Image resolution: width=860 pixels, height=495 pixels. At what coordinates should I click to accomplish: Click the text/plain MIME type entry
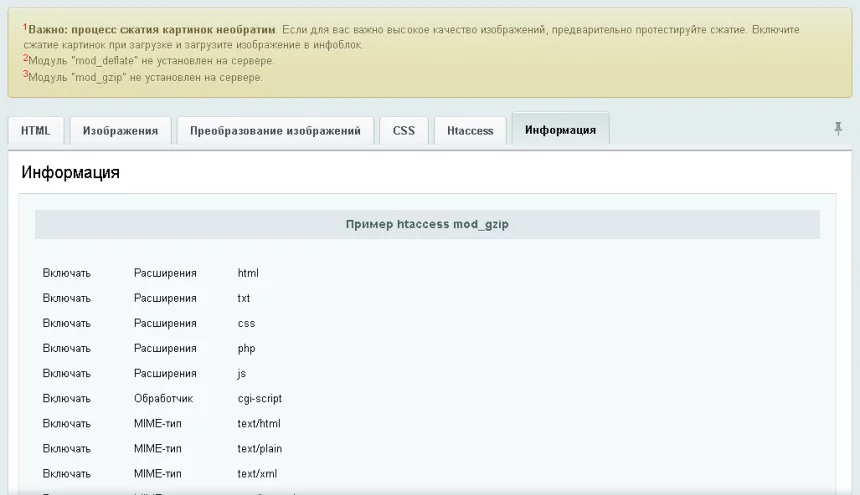pos(260,448)
